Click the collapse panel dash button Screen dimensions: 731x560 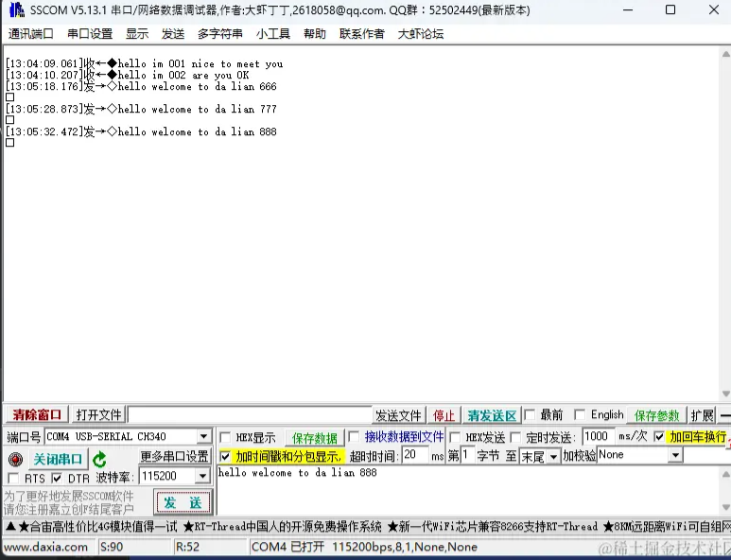click(724, 415)
